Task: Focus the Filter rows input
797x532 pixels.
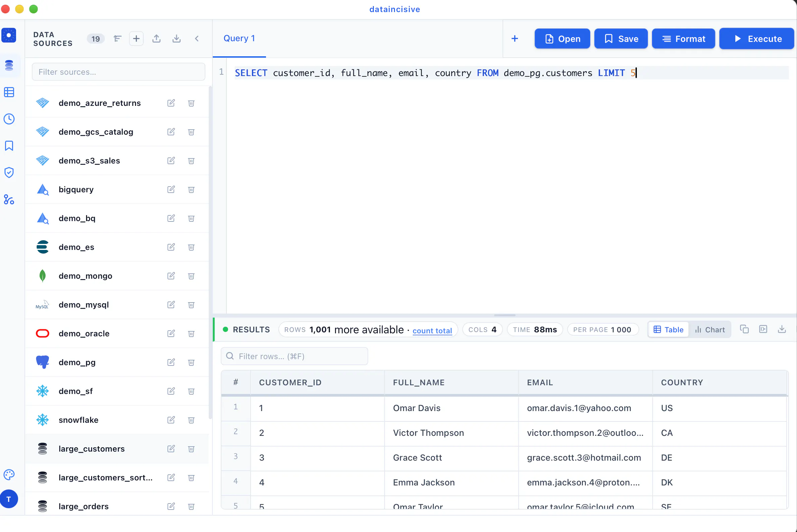Action: 294,356
